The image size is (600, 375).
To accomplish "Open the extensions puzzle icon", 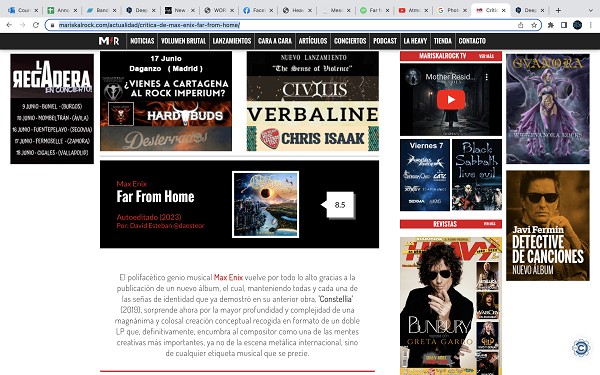I will (551, 25).
